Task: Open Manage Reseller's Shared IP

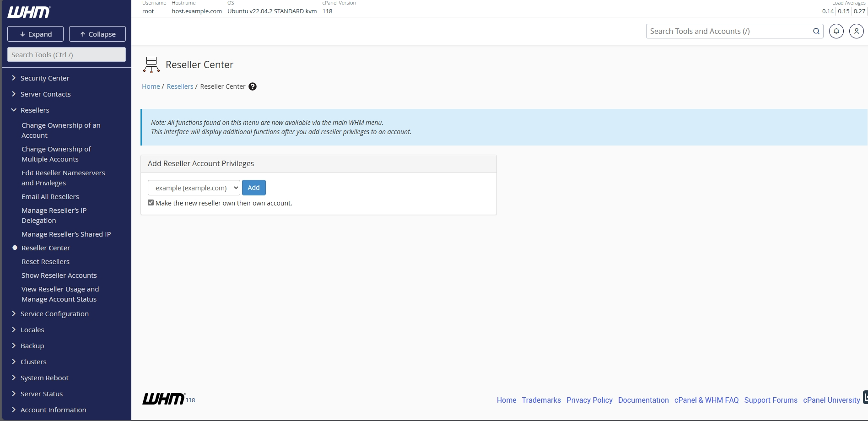Action: coord(66,234)
